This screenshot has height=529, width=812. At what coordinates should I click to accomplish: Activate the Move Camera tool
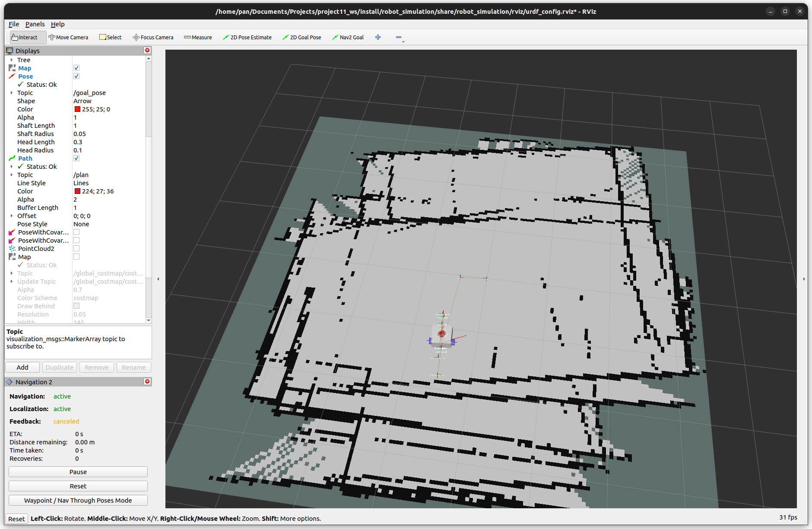coord(68,37)
